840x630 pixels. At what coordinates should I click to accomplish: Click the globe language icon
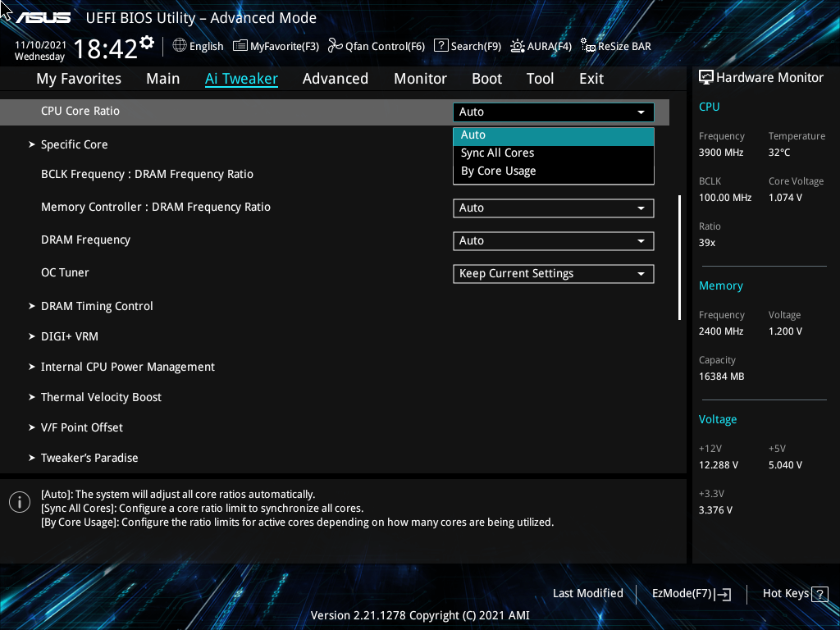180,46
